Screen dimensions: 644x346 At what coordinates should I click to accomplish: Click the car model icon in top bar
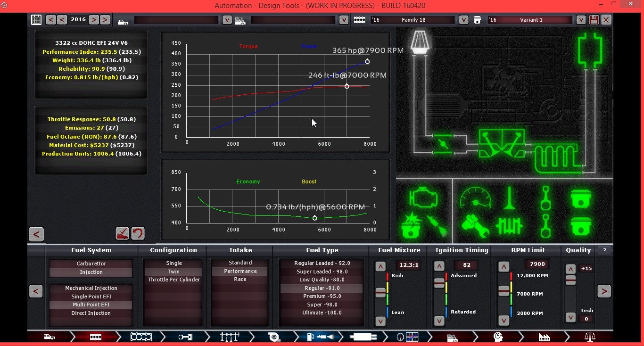coord(123,22)
